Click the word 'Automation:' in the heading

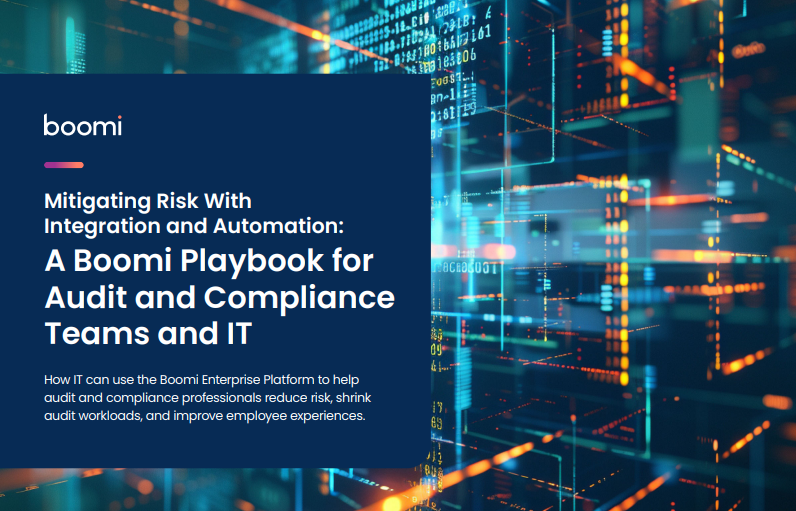pos(286,226)
